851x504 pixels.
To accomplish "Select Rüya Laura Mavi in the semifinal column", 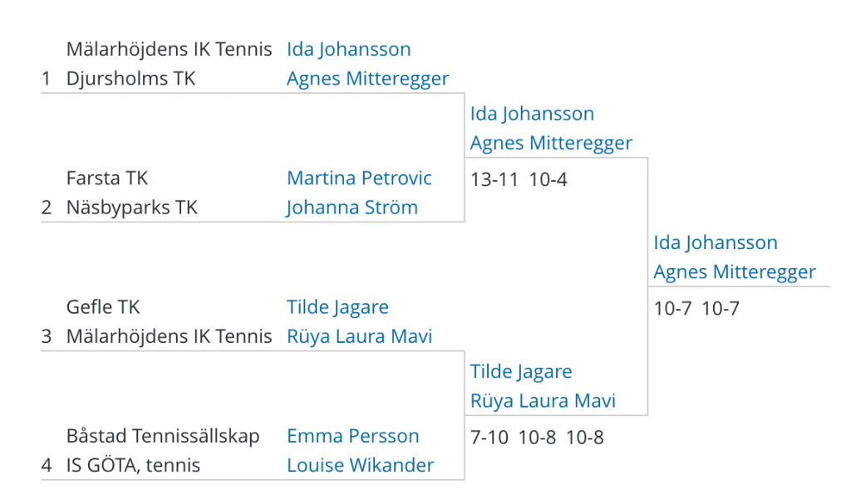I will click(x=542, y=401).
